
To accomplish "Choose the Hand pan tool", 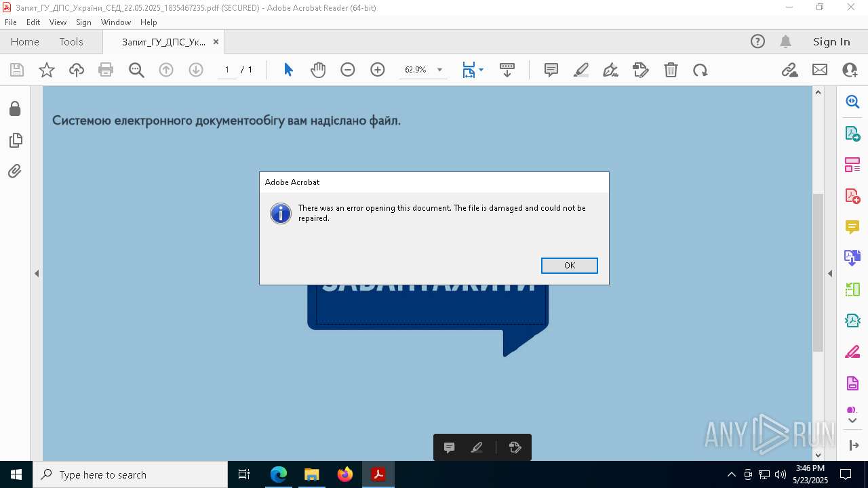I will pos(318,70).
